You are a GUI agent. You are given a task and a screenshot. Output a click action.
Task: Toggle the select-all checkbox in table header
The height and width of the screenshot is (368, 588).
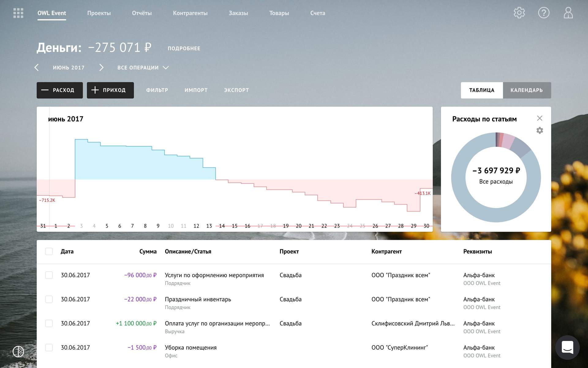click(49, 251)
